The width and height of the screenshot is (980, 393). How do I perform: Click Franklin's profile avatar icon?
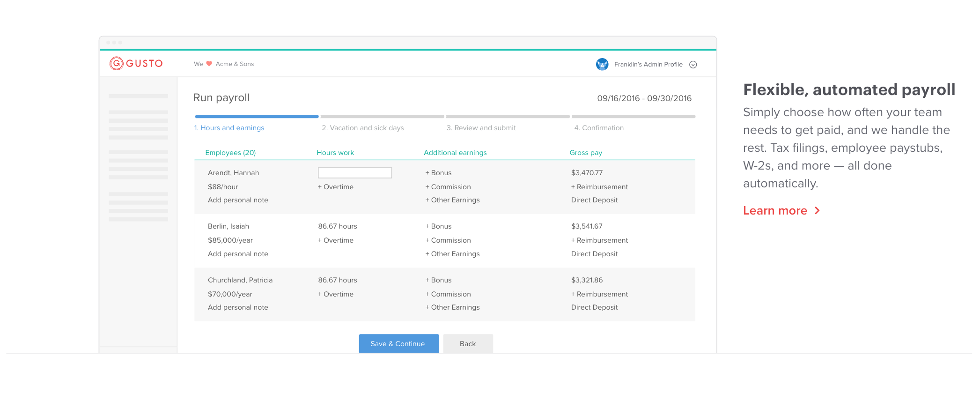[x=602, y=64]
